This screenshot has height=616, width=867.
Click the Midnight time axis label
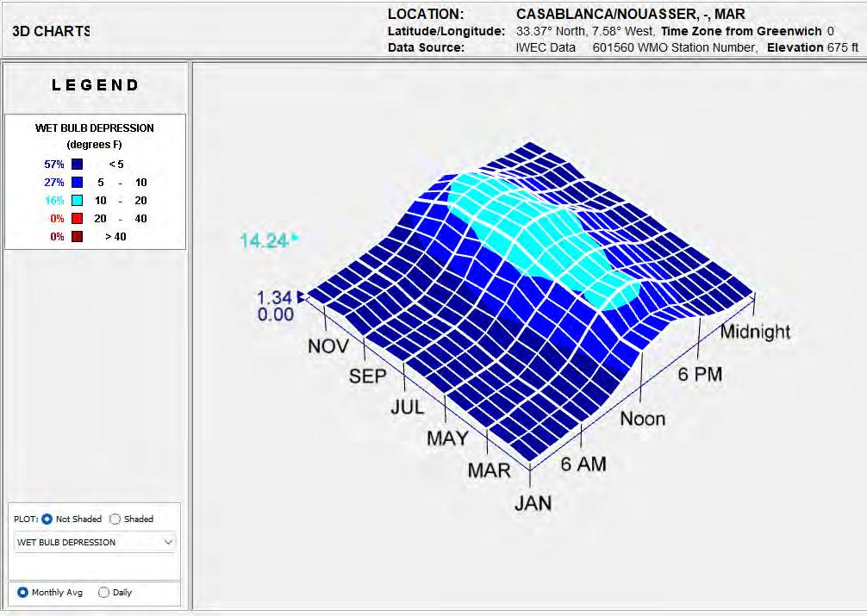(755, 332)
